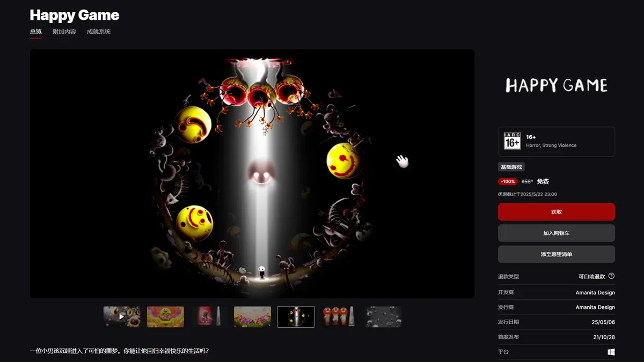This screenshot has height=362, width=644.
Task: Click the offer end date 2025/5/22 text
Action: coord(527,194)
